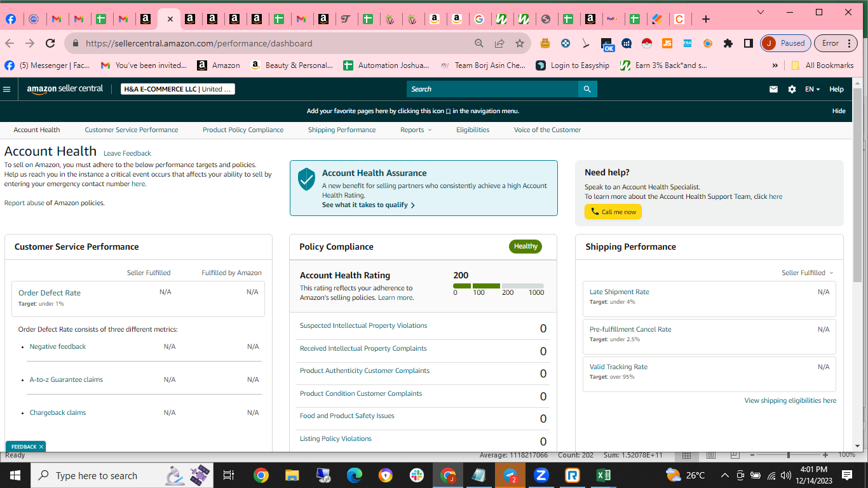Open the Seller Fulfilled dropdown in Shipping Performance
The width and height of the screenshot is (868, 488).
(807, 273)
